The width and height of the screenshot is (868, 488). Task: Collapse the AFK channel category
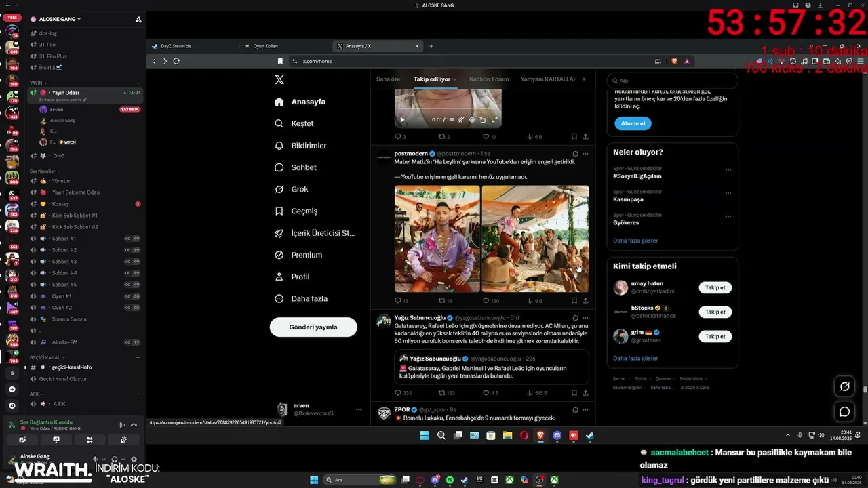pyautogui.click(x=37, y=394)
